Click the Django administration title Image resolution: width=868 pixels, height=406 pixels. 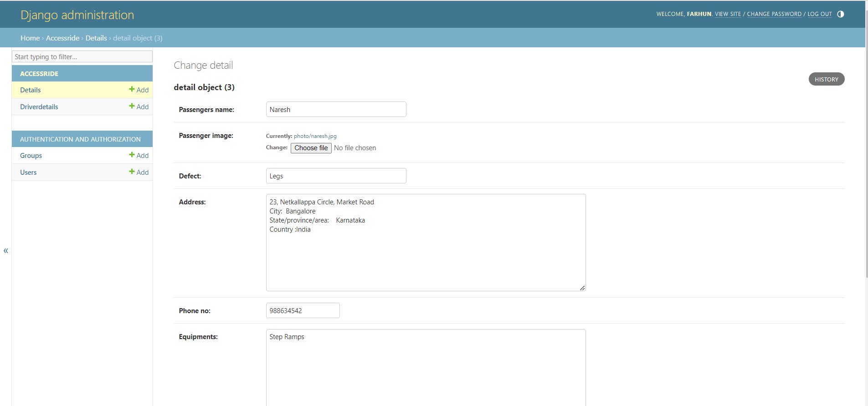coord(77,15)
